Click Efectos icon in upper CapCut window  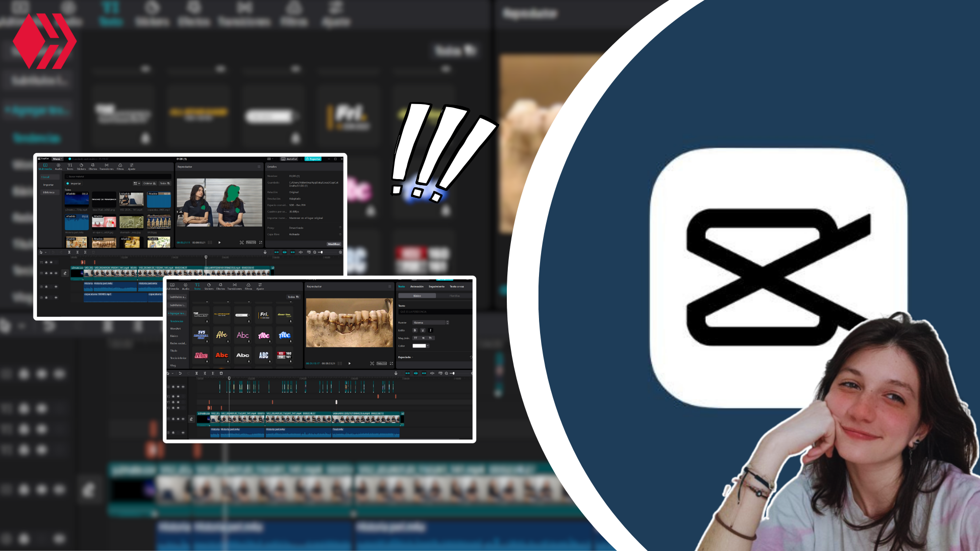[93, 166]
